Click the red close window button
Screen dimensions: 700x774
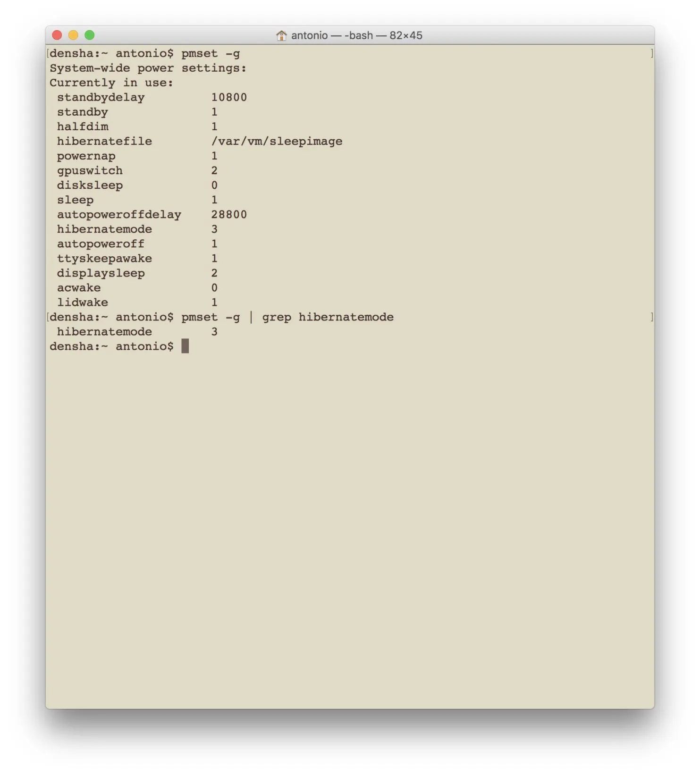57,35
